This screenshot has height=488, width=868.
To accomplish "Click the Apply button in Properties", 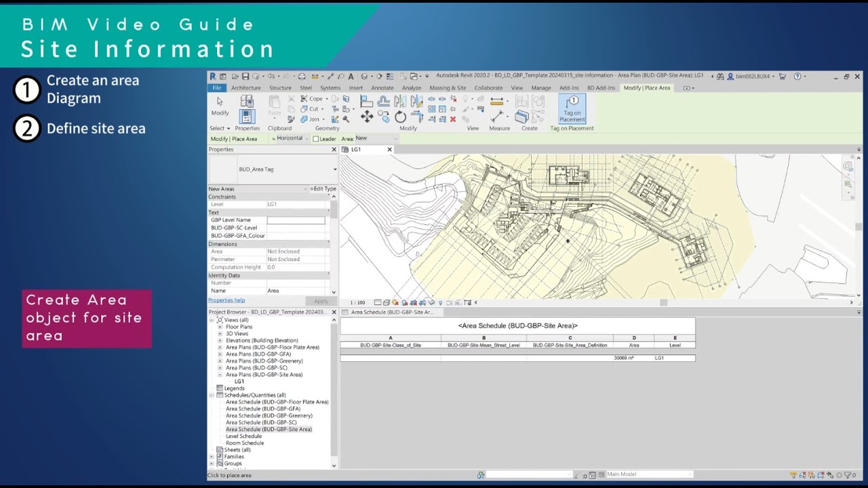I will (321, 301).
